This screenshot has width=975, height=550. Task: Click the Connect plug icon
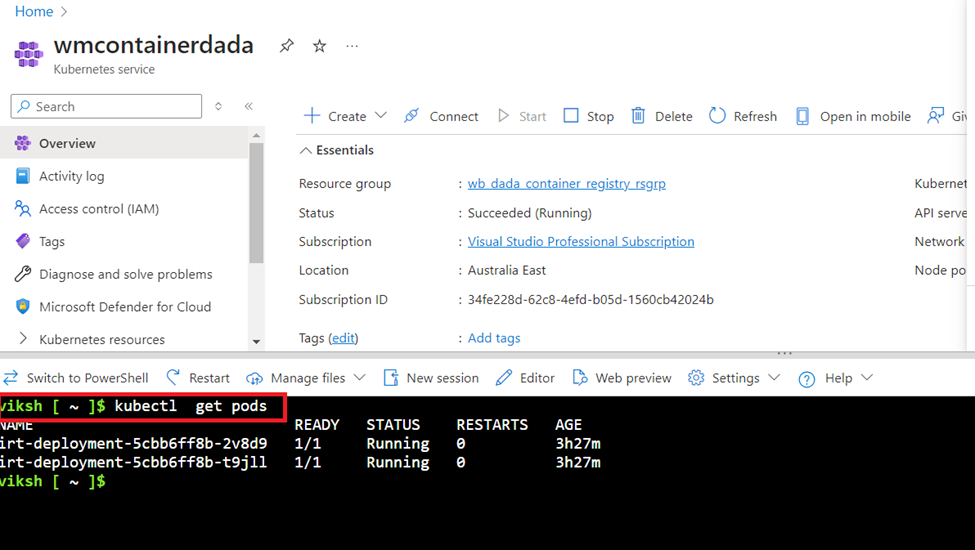click(x=411, y=116)
